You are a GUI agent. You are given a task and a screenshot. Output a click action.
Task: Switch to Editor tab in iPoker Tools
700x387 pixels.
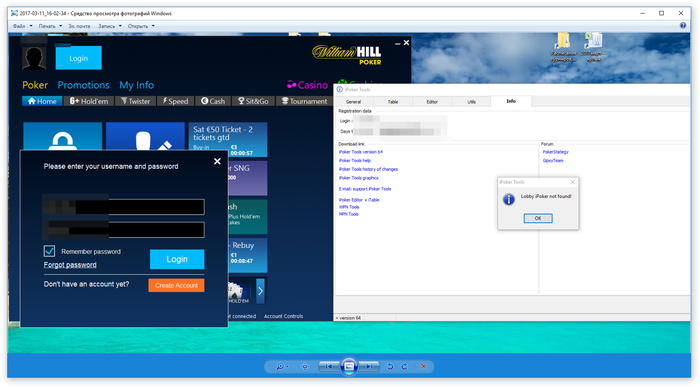(x=432, y=102)
